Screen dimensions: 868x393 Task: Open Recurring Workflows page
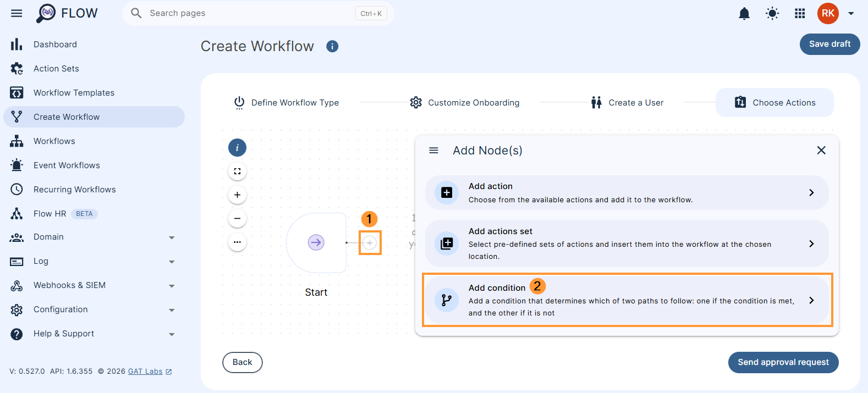pos(94,189)
